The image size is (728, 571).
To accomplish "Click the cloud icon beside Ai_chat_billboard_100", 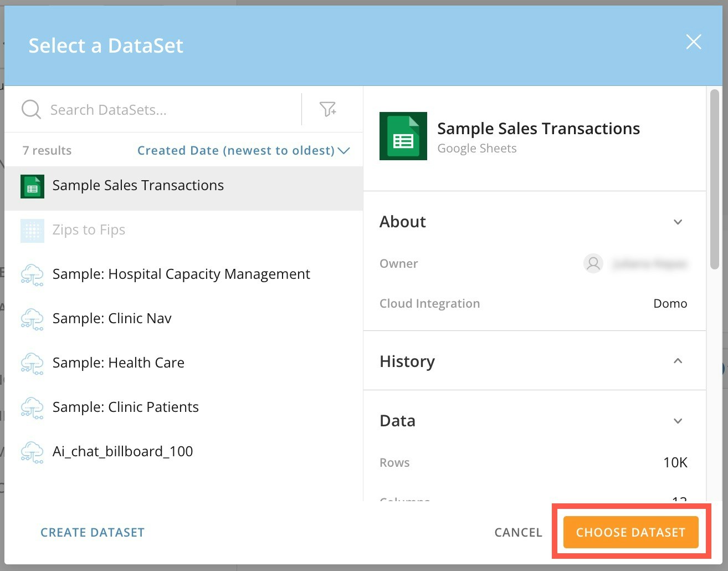I will pyautogui.click(x=32, y=452).
